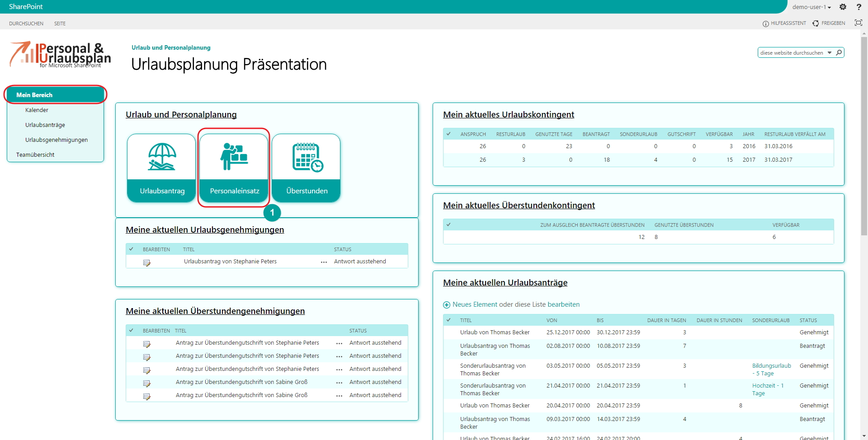Open Mein aktuelles Überstundenkontingent heading link
The image size is (868, 440).
click(x=519, y=206)
